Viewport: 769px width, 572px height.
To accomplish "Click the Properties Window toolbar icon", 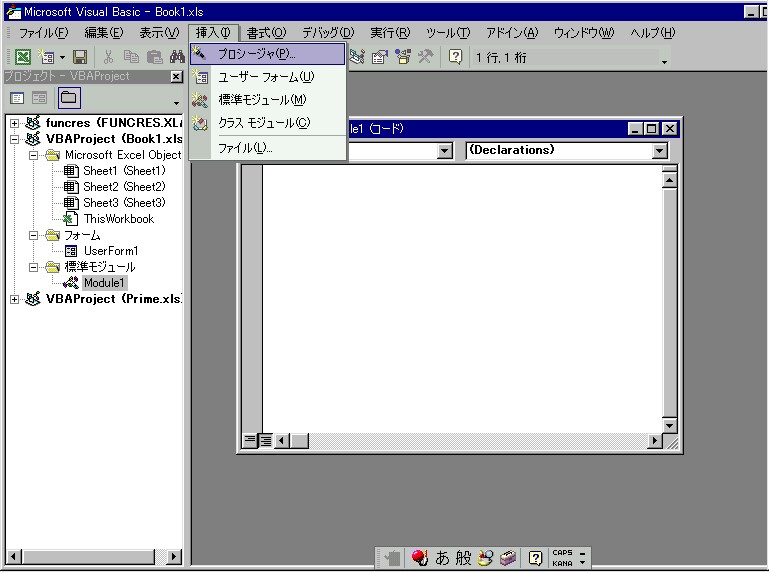I will pos(380,57).
